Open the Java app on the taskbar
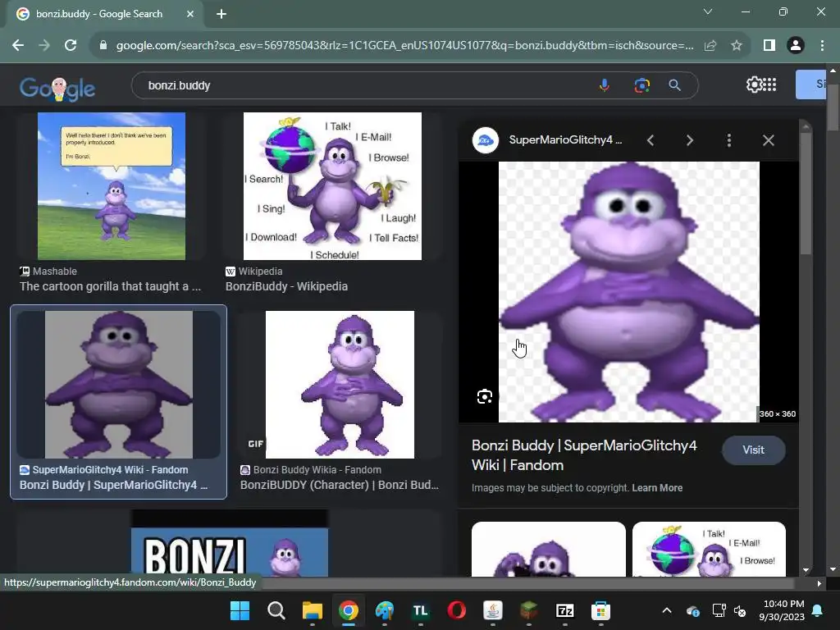840x630 pixels. pos(493,610)
